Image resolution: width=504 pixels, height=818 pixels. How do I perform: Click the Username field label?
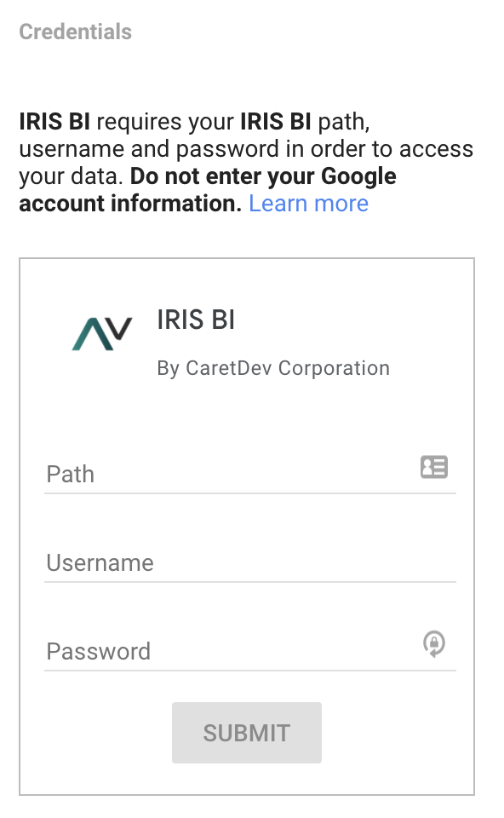100,563
